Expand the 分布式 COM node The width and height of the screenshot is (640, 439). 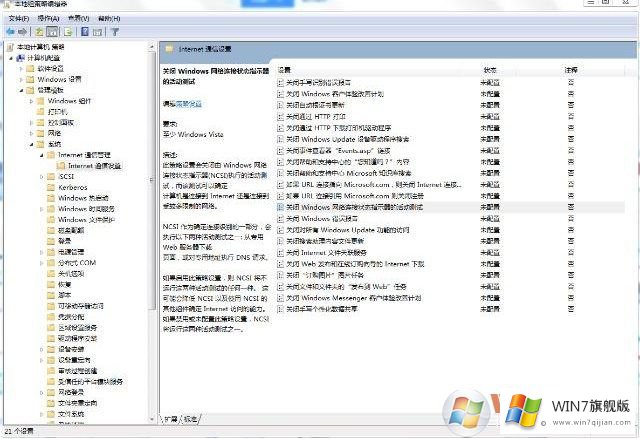pos(42,263)
